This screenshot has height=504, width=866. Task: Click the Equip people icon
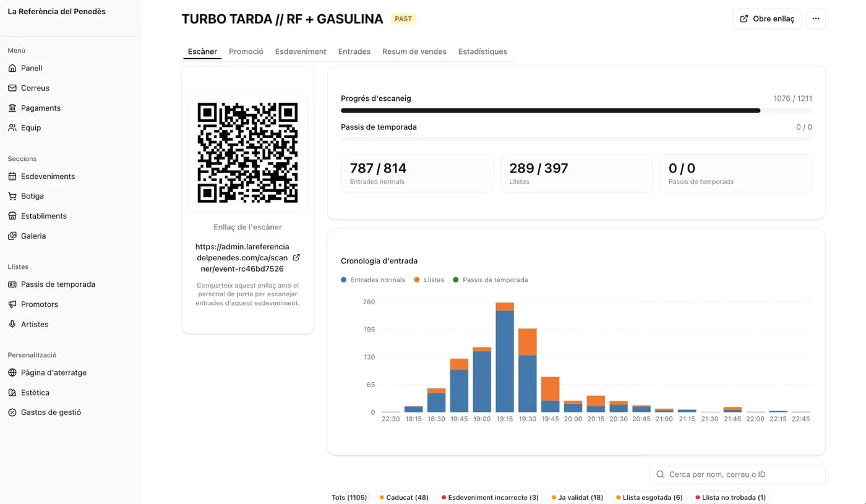coord(12,127)
